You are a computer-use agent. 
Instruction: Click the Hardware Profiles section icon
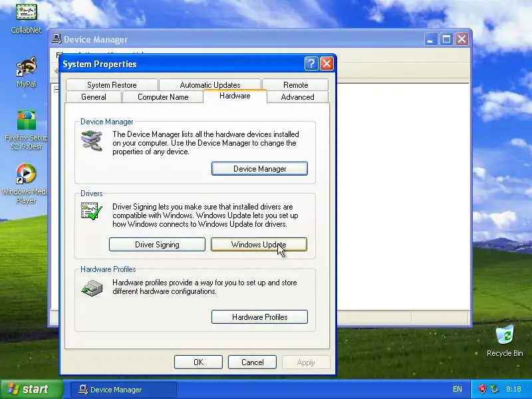coord(92,288)
